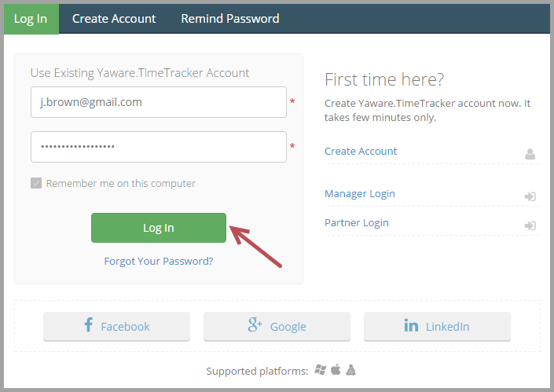
Task: Open the Manager Login link
Action: pos(360,193)
